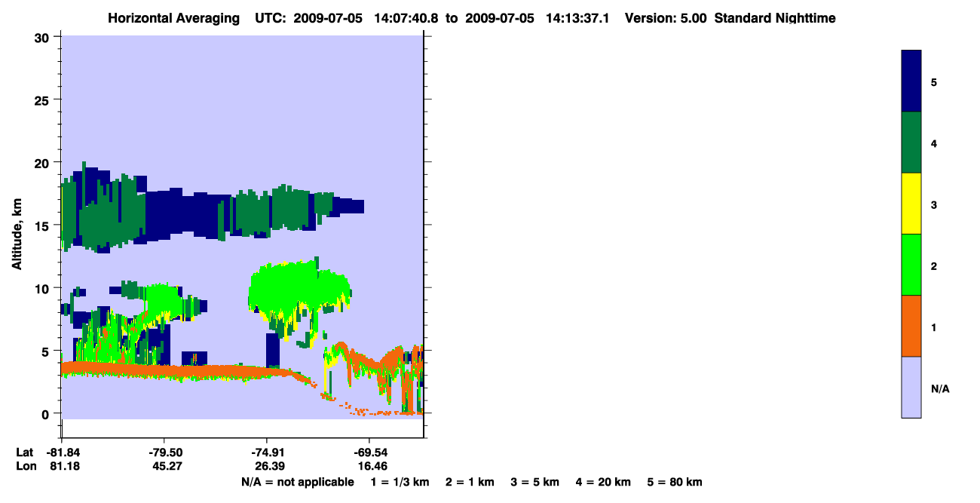Click the start time '14:07:40.8' in the title
Viewport: 980px width, 503px height.
405,18
